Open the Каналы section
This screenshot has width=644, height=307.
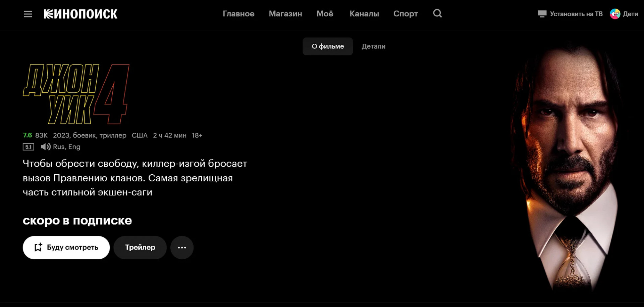pyautogui.click(x=364, y=14)
